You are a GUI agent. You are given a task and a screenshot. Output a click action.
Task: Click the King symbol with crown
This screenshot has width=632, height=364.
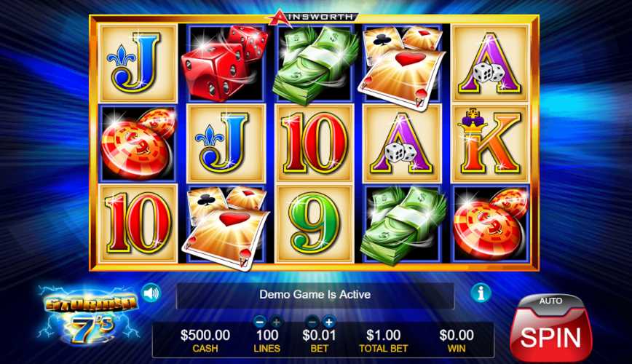click(490, 143)
